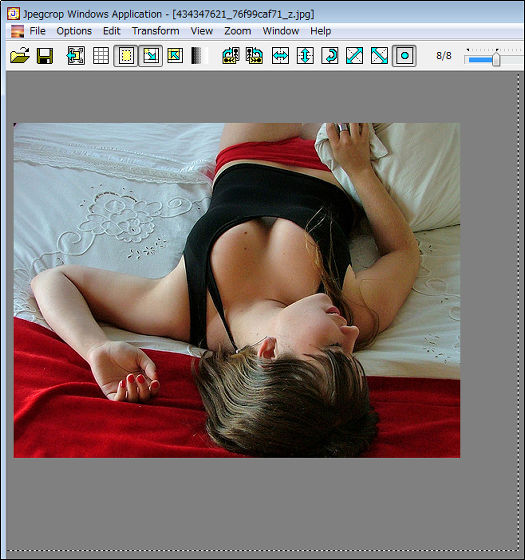The height and width of the screenshot is (560, 525).
Task: Click the grayscale gradient icon
Action: pos(199,56)
